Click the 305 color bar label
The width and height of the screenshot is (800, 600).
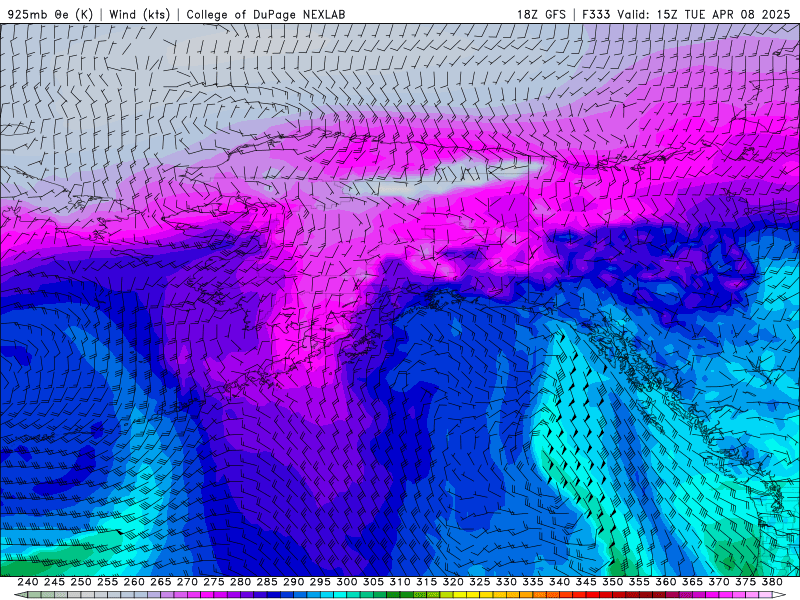(373, 582)
